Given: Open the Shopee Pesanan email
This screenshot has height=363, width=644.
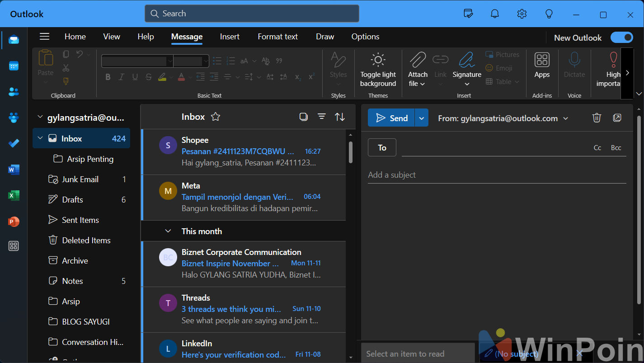Looking at the screenshot, I should pyautogui.click(x=244, y=152).
